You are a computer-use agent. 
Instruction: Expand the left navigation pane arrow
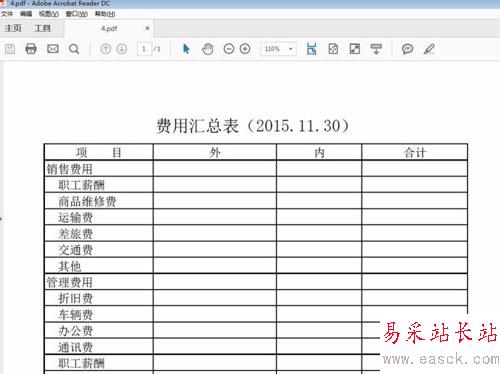(1, 219)
